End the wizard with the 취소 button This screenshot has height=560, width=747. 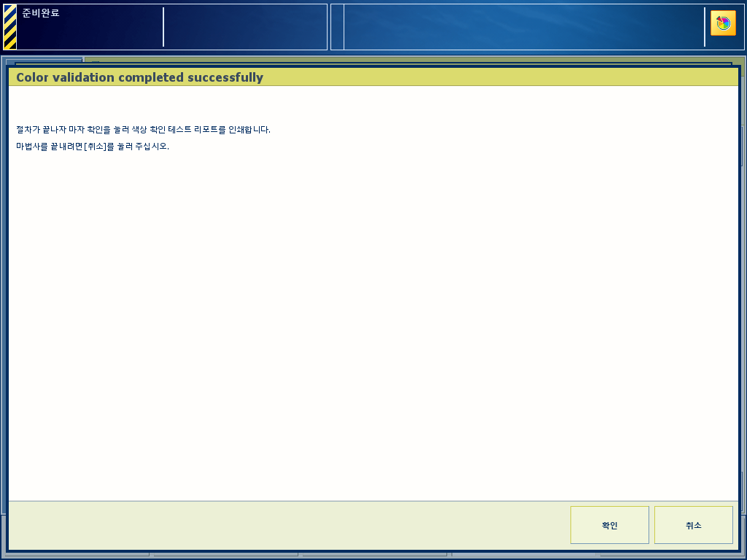click(694, 525)
